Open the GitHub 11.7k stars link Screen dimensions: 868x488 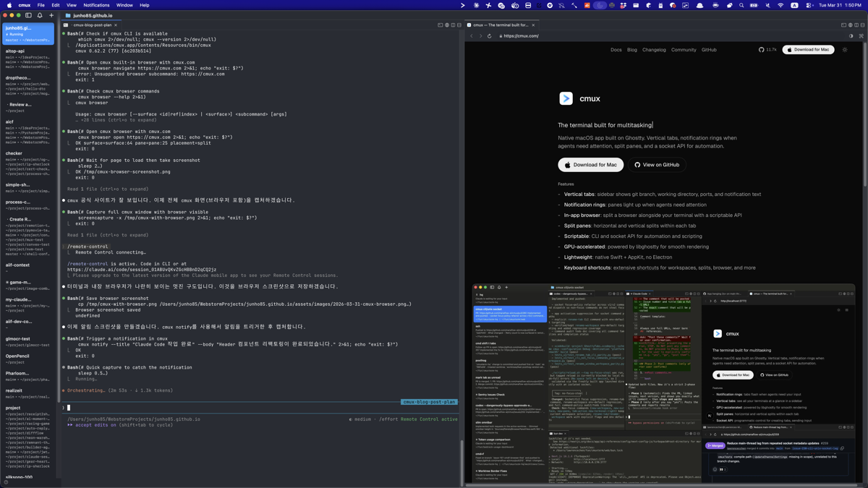(x=767, y=50)
